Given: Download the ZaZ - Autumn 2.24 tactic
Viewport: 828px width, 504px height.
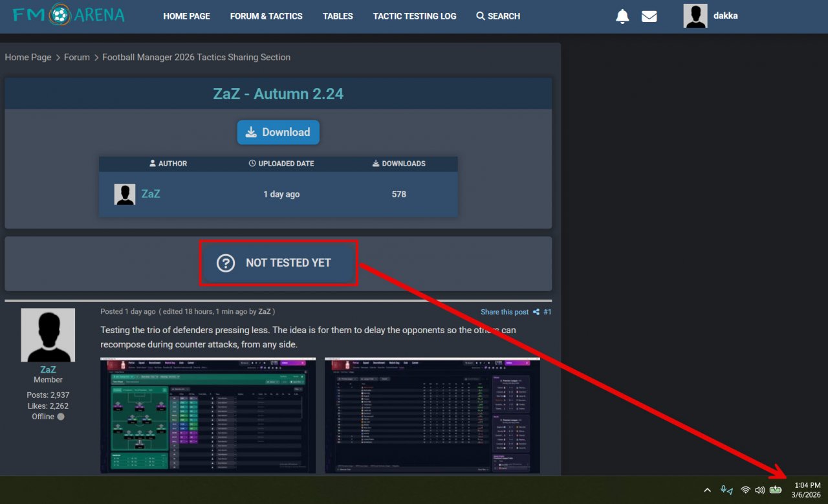Looking at the screenshot, I should [x=278, y=132].
